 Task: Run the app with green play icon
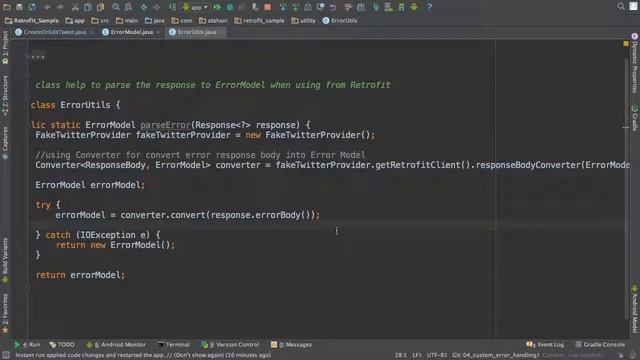[218, 7]
